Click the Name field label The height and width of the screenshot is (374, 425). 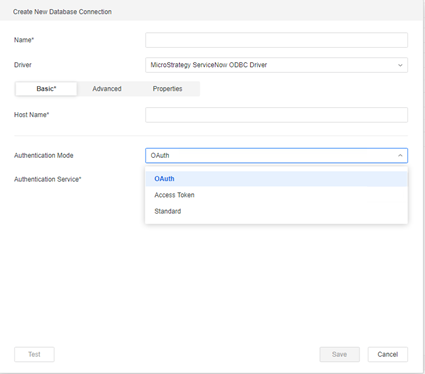(24, 40)
